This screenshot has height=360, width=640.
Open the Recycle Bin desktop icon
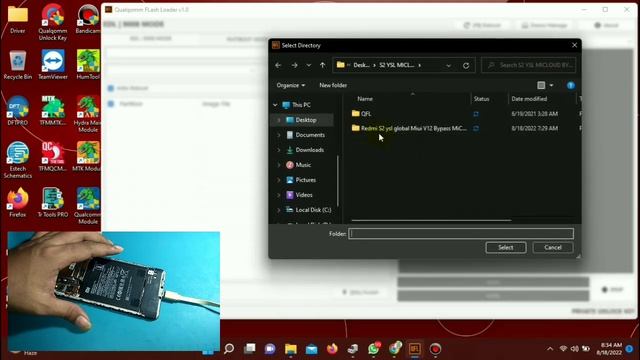point(18,65)
